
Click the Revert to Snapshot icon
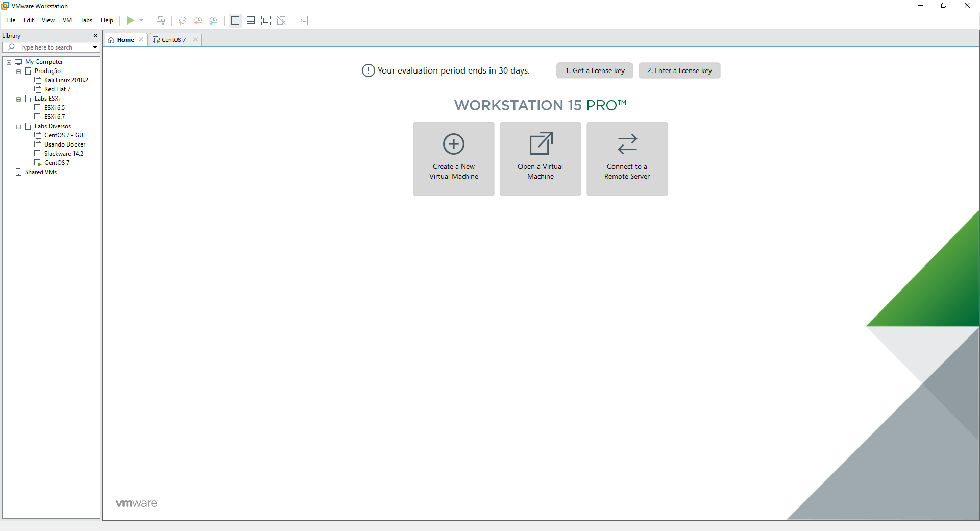tap(198, 20)
